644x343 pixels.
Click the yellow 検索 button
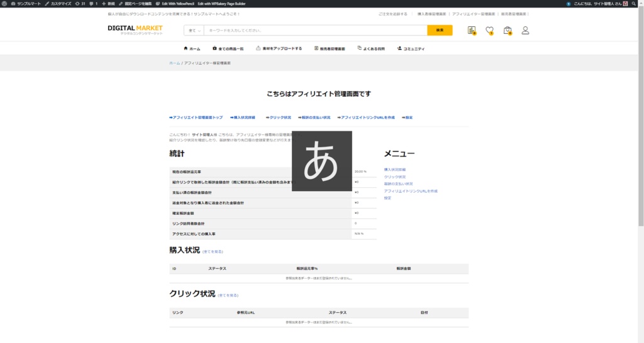440,30
